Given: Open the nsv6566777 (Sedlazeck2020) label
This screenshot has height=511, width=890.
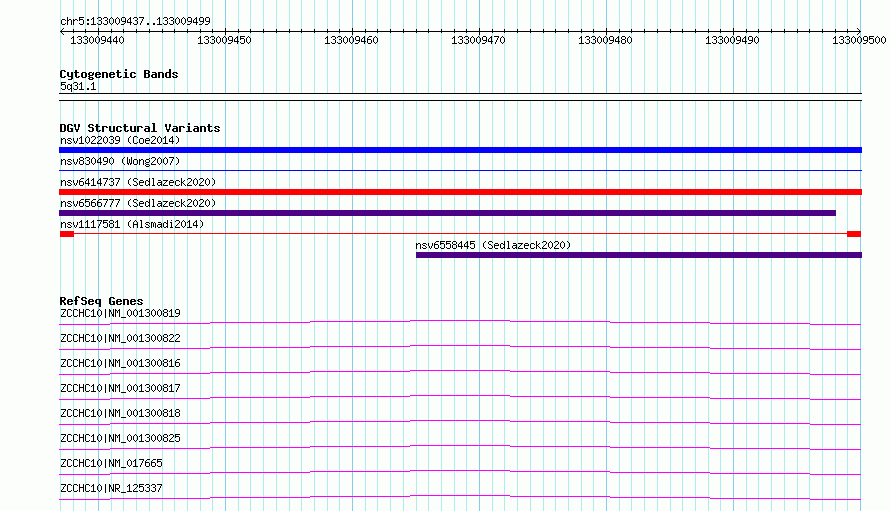Looking at the screenshot, I should click(138, 203).
